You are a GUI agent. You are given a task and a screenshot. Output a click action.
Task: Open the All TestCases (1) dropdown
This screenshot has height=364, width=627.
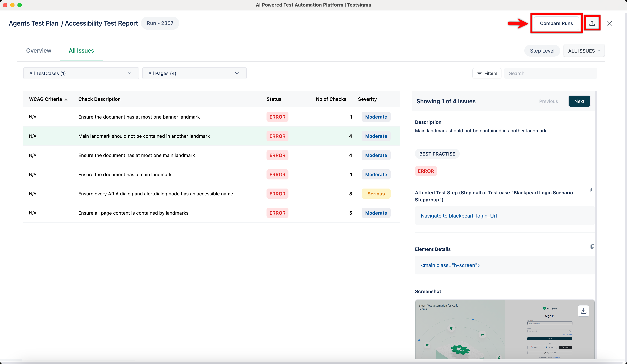81,73
